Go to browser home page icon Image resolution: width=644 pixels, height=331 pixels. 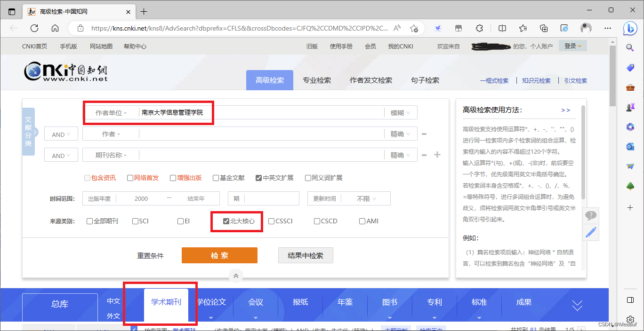coord(55,28)
